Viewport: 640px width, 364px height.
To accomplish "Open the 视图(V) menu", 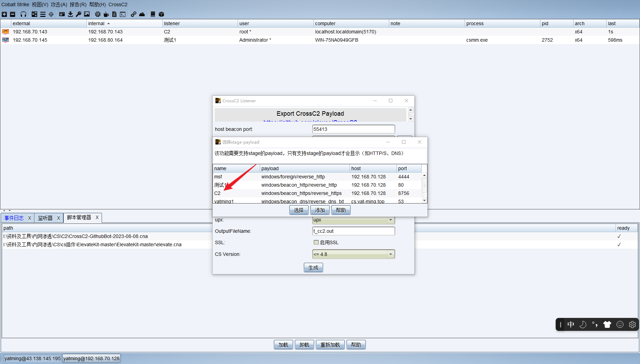I will (40, 4).
